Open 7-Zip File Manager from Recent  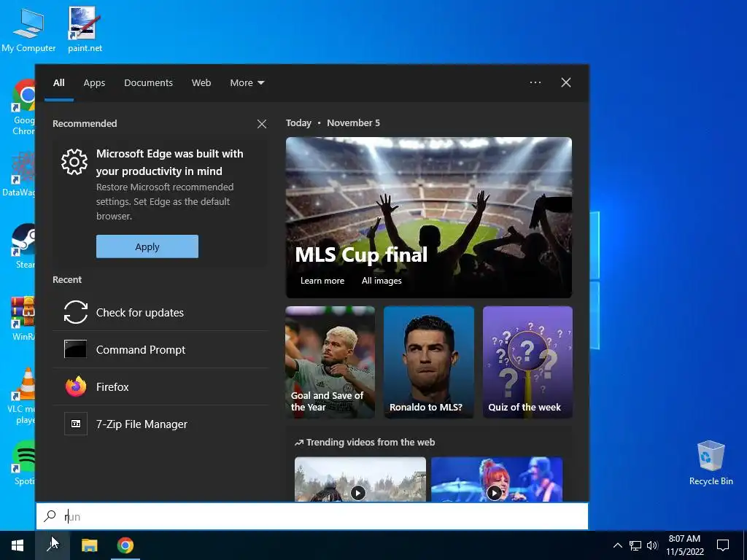tap(160, 424)
